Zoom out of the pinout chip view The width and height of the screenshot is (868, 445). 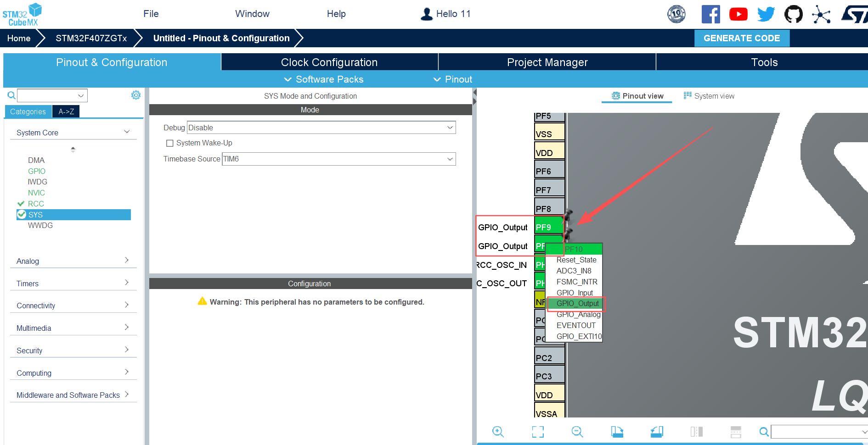(577, 432)
